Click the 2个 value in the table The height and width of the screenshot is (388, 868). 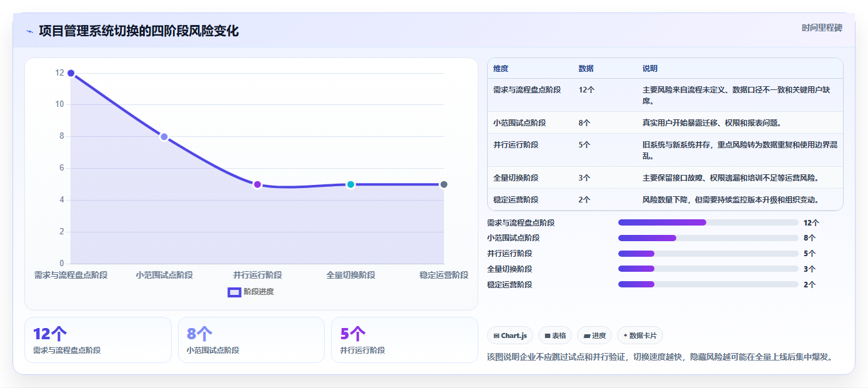click(x=584, y=200)
